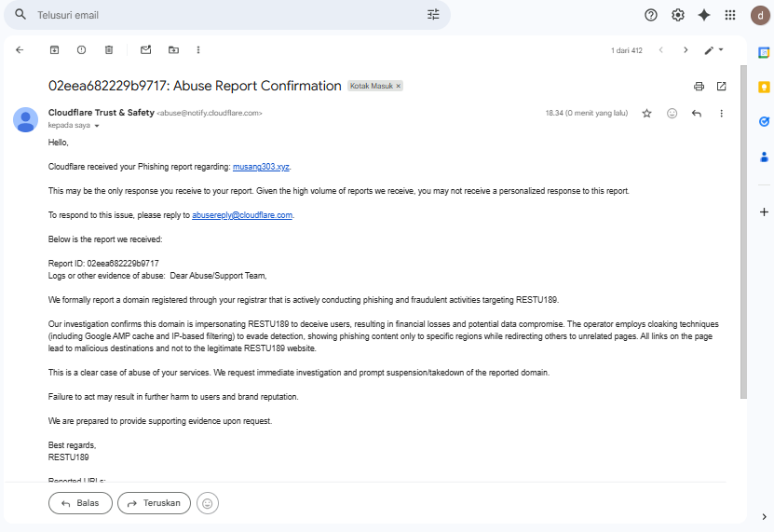Screen dimensions: 774x532
Task: Open Google Tasks side panel
Action: click(764, 121)
